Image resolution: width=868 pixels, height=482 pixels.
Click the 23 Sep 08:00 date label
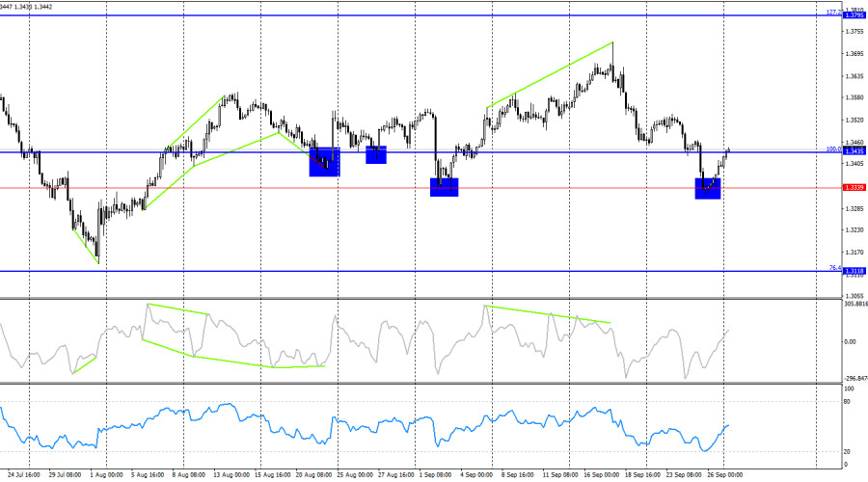coord(684,475)
